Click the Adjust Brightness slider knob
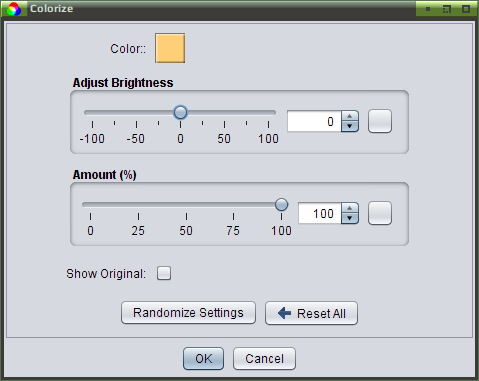 pos(180,112)
